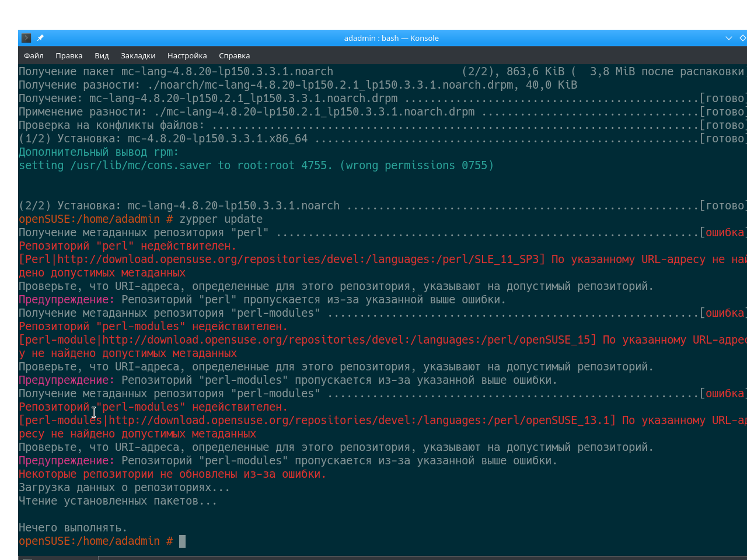
Task: Click the prompt 'openSUSE:/home/adadmin #' before zypper update
Action: [96, 219]
